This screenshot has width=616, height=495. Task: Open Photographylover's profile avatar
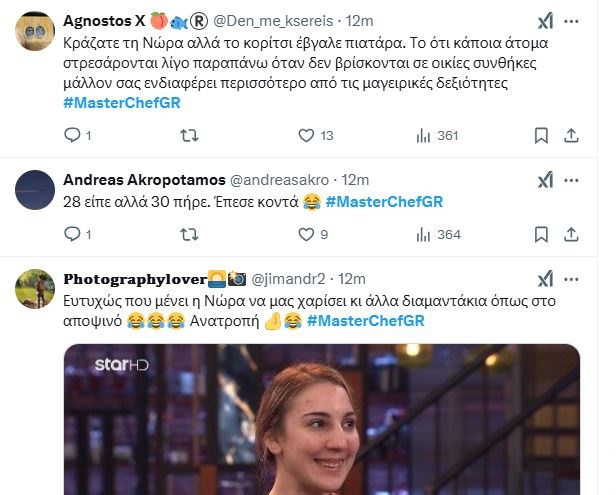(x=35, y=288)
